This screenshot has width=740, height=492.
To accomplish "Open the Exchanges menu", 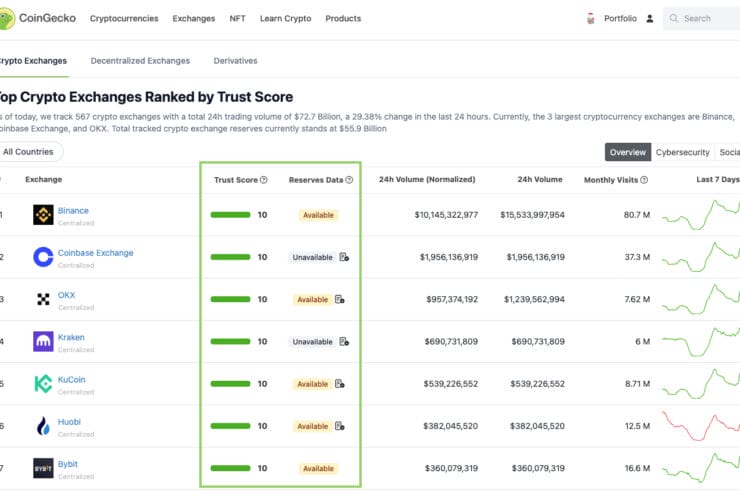I will [x=193, y=18].
